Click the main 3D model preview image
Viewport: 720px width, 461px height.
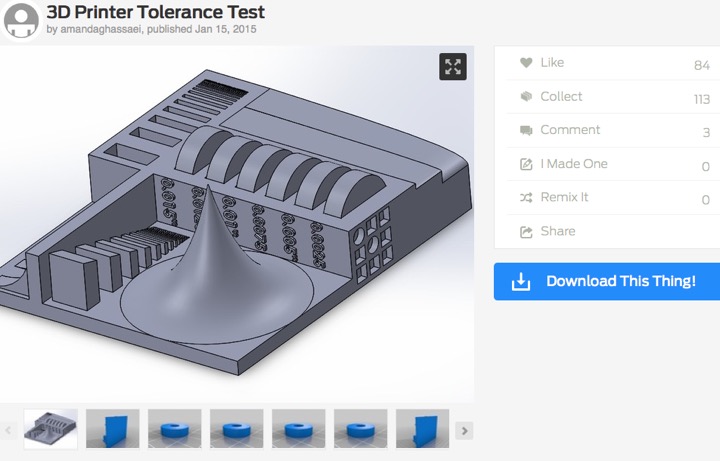point(237,224)
